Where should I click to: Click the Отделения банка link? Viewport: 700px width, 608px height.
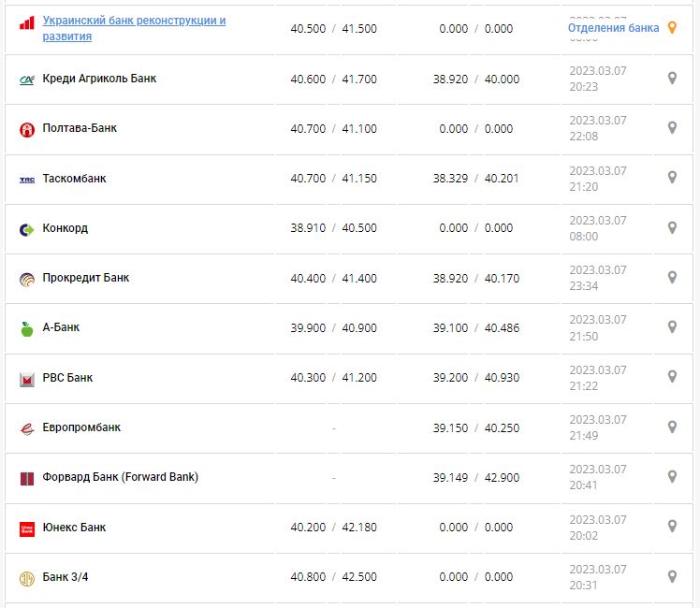coord(613,28)
